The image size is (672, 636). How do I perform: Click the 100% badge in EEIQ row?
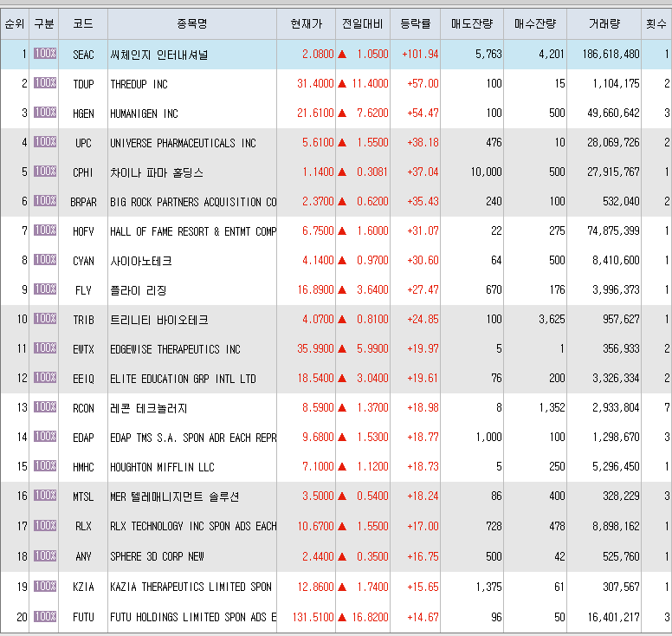[45, 378]
